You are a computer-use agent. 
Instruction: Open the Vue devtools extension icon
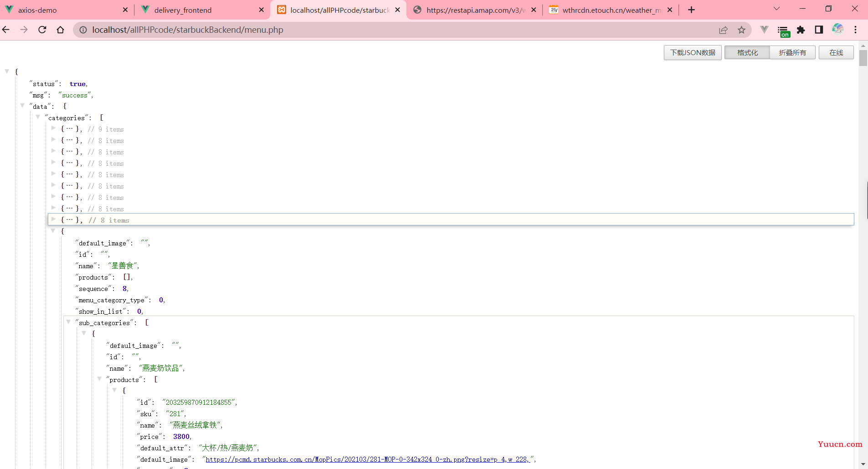tap(765, 30)
